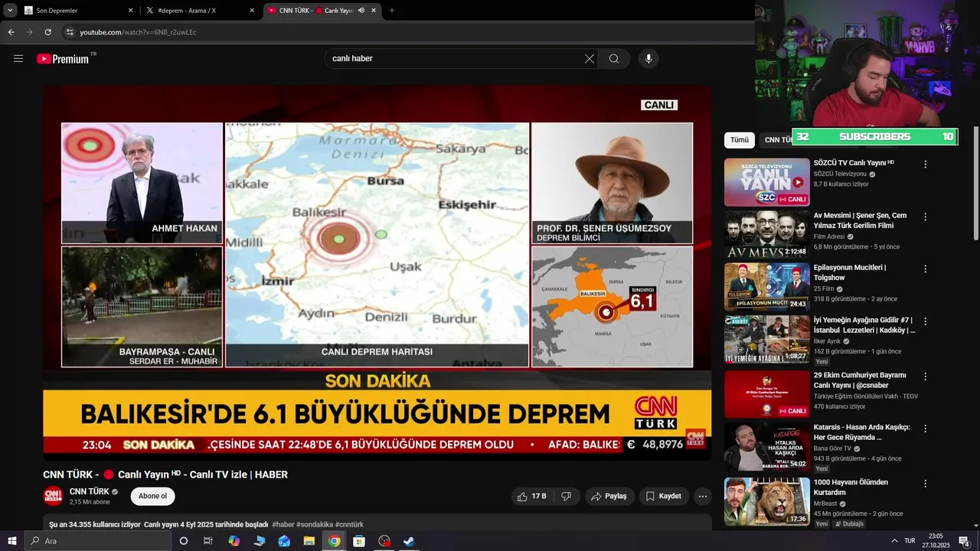The image size is (980, 551).
Task: Like the CNN TÜRK live stream
Action: (x=532, y=496)
